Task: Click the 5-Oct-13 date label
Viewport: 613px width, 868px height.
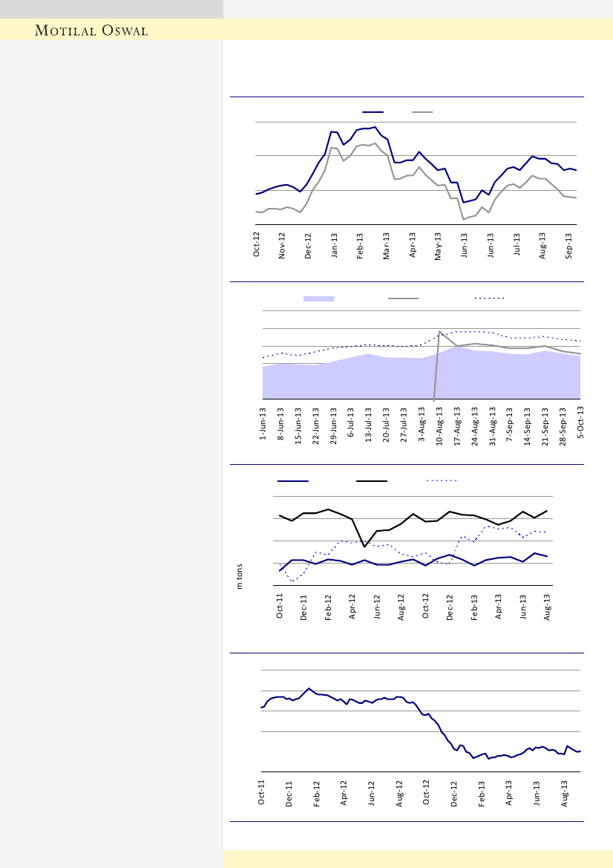Action: 581,425
